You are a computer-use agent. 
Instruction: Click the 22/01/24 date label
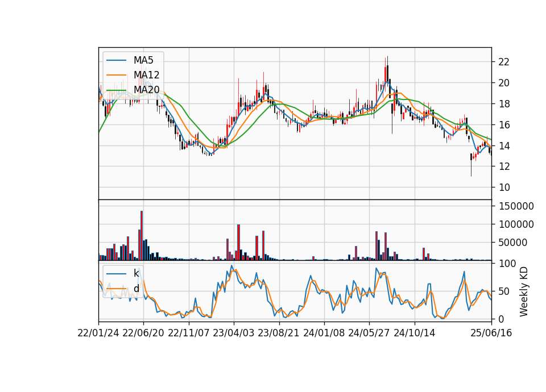tap(98, 333)
